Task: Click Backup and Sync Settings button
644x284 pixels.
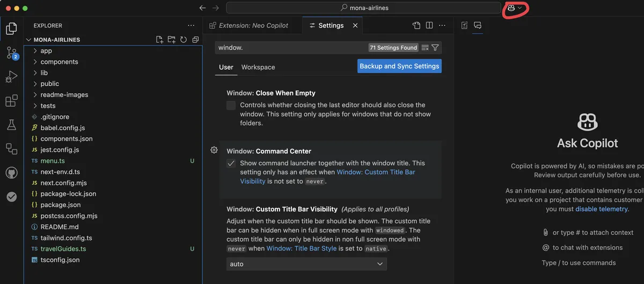Action: click(x=399, y=66)
